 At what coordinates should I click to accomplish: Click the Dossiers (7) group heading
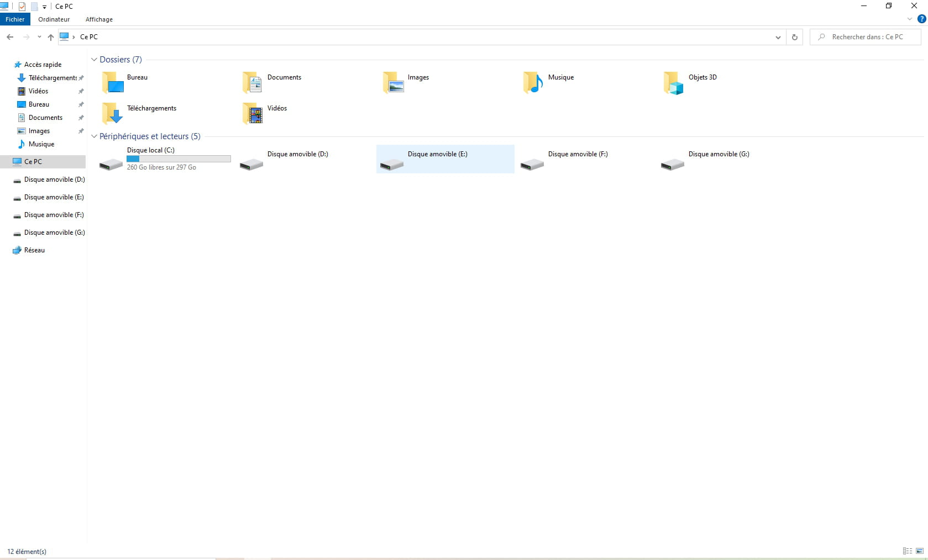click(x=120, y=60)
